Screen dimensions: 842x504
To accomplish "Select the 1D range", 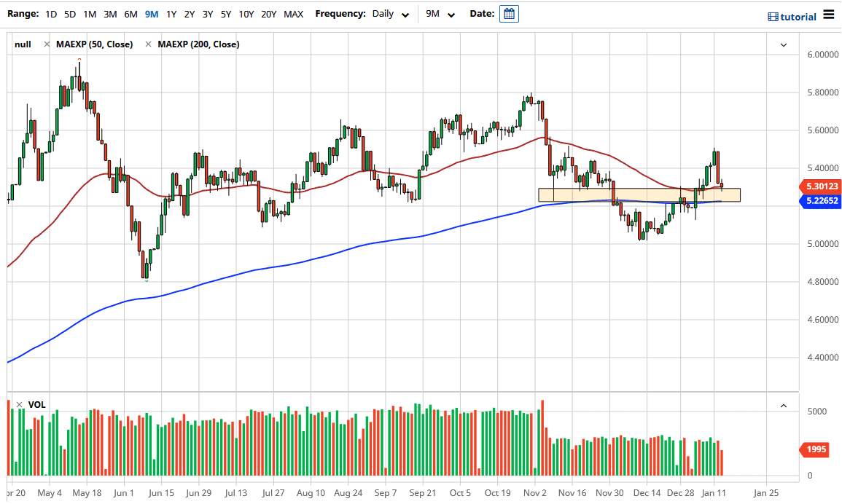I will (x=50, y=13).
